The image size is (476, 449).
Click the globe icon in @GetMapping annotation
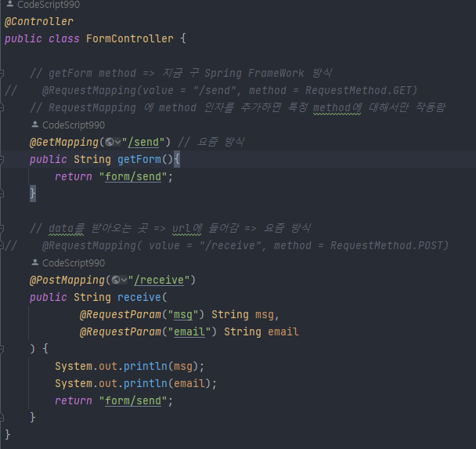click(110, 142)
